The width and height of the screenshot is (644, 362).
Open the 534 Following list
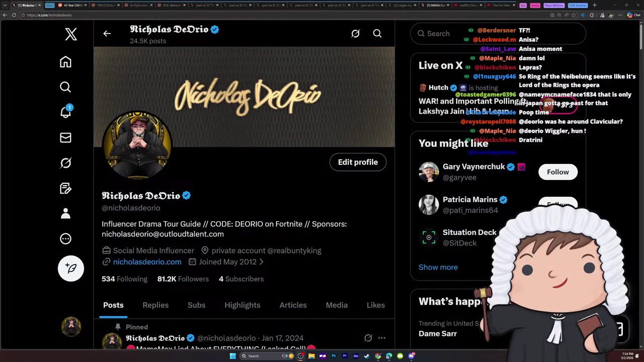tap(124, 279)
